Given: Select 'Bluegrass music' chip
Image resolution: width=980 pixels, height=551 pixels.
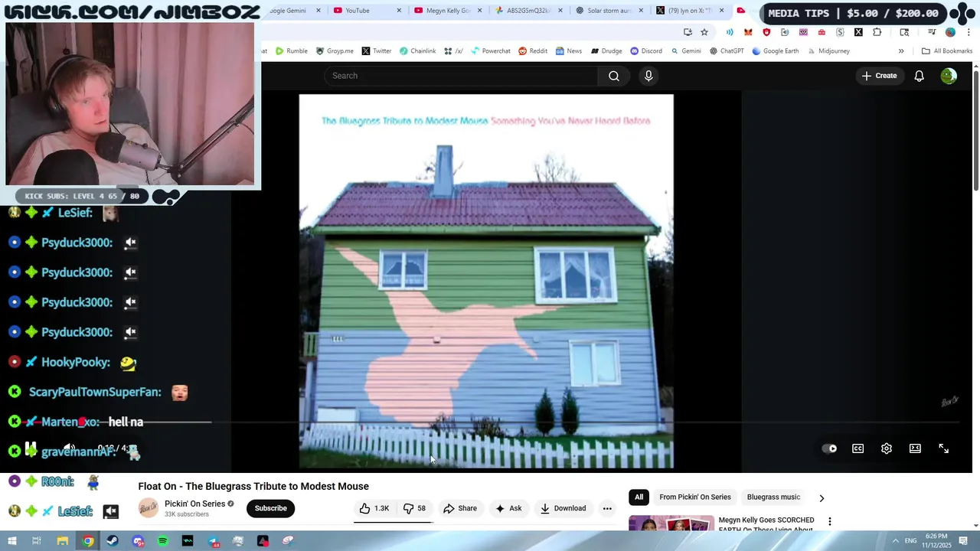Looking at the screenshot, I should 773,497.
